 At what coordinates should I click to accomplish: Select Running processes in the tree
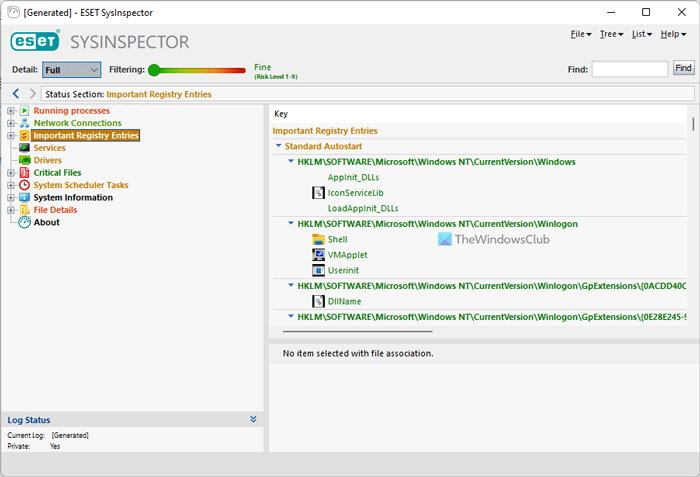[x=71, y=110]
